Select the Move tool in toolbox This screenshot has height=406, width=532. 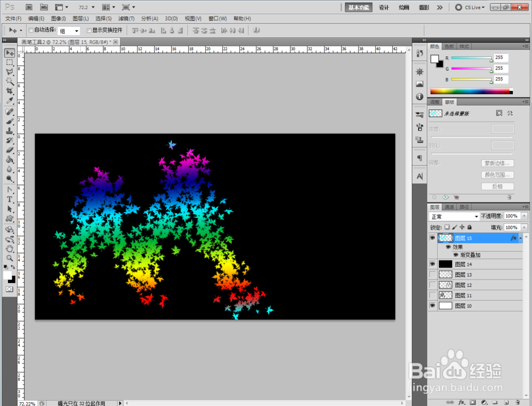point(10,53)
